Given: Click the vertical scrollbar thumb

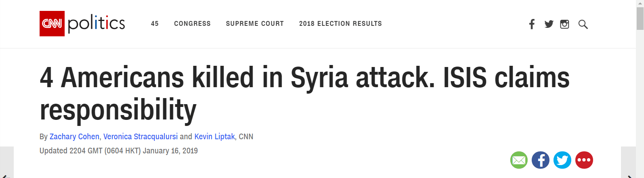Looking at the screenshot, I should 640,18.
